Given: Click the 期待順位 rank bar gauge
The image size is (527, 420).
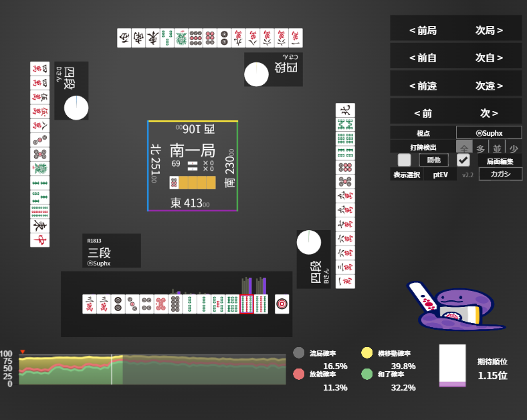Looking at the screenshot, I should coord(452,366).
